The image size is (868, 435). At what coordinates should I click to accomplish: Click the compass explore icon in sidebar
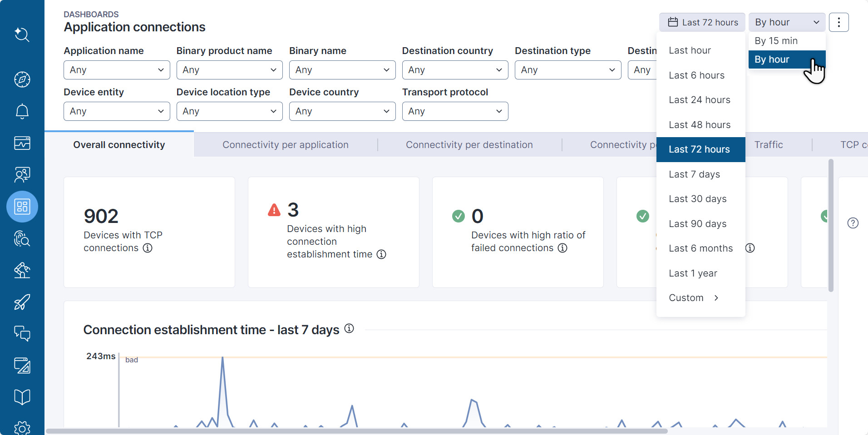tap(22, 79)
